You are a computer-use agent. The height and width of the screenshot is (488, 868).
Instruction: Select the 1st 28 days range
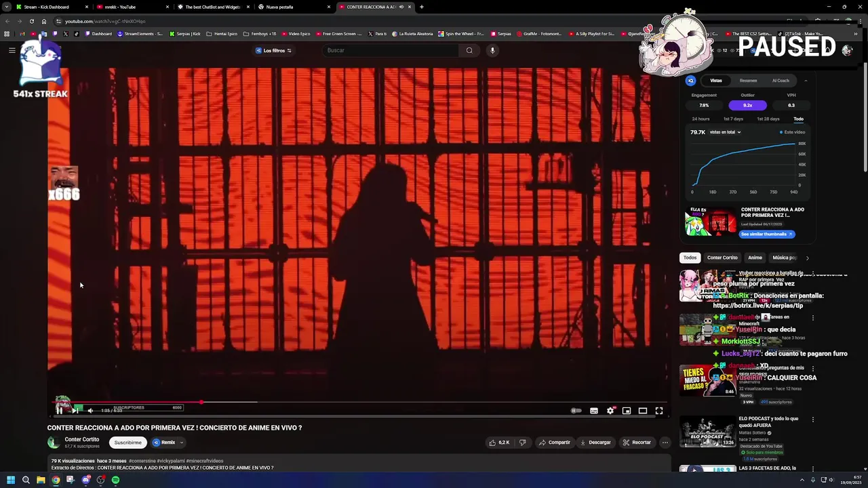click(x=768, y=119)
